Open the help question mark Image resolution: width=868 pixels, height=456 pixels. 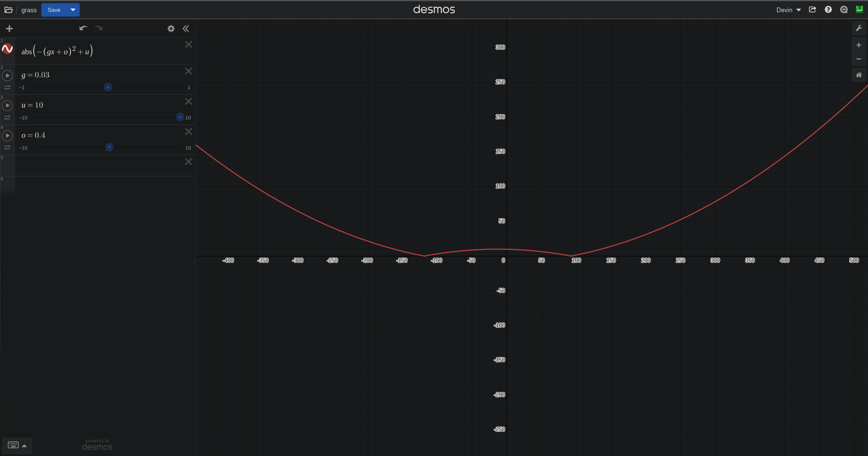tap(828, 10)
